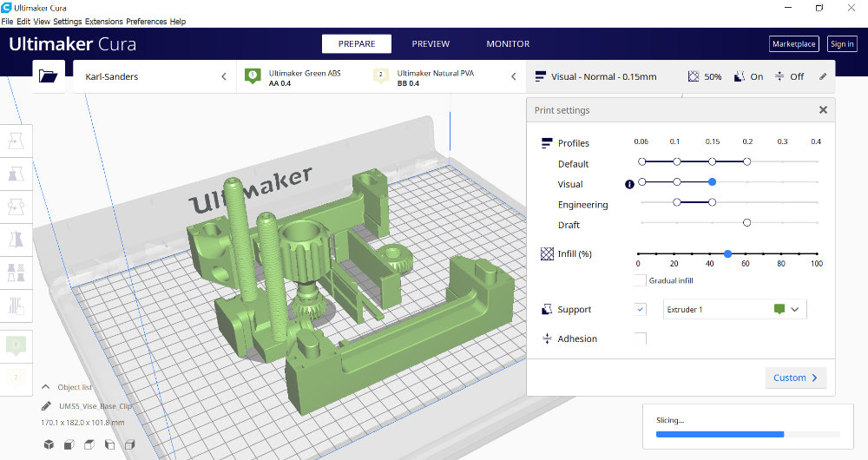Collapse the Object list
Viewport: 868px width, 460px height.
(46, 387)
